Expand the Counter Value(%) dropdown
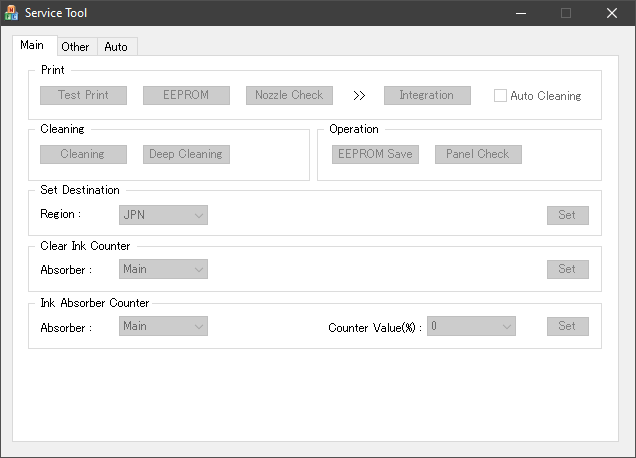636x458 pixels. [471, 326]
